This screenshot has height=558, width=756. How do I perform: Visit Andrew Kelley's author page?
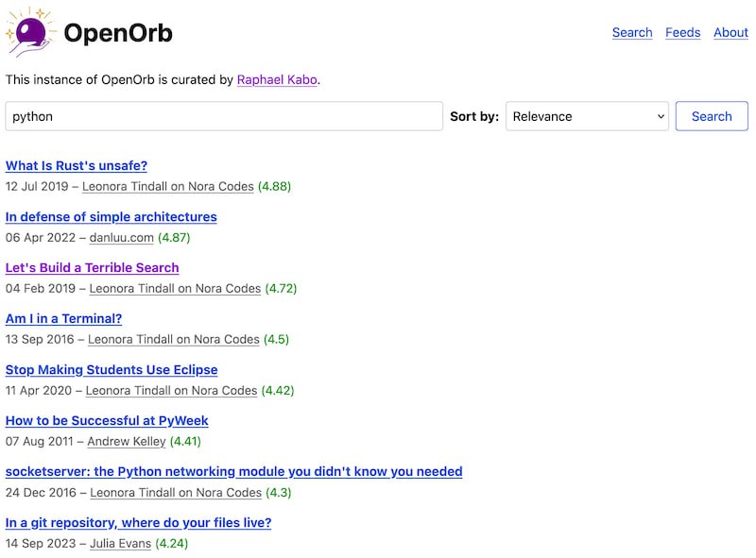[x=125, y=441]
